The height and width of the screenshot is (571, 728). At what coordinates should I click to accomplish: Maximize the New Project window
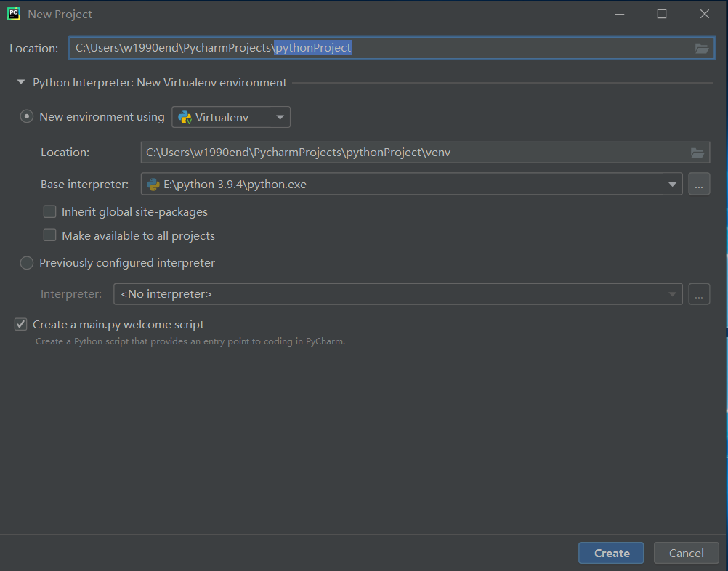pos(662,14)
